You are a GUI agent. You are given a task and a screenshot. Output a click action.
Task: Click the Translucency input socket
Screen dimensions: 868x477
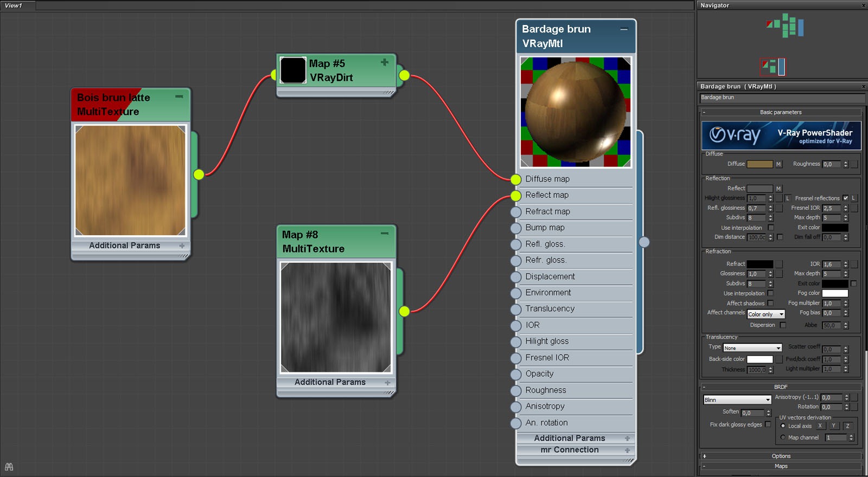tap(515, 310)
